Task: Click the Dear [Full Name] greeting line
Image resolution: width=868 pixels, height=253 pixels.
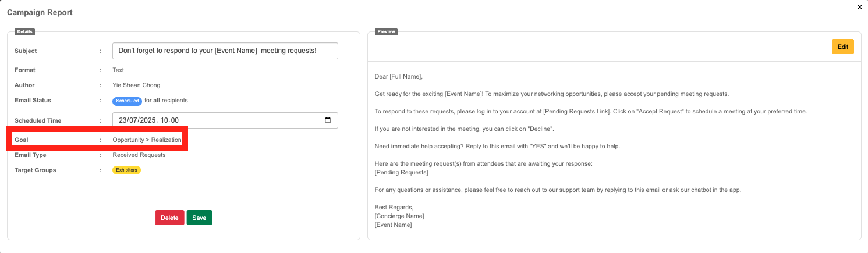Action: 398,76
